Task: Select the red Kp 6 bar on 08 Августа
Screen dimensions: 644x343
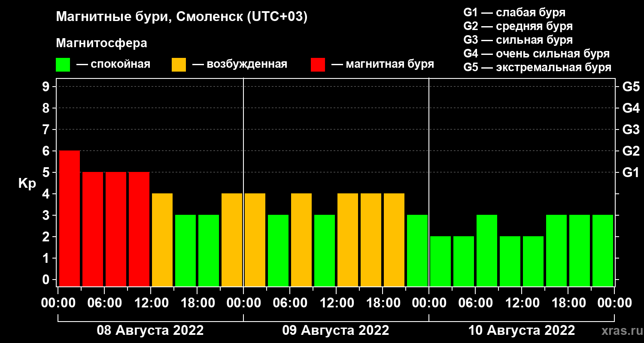Action: coord(70,219)
